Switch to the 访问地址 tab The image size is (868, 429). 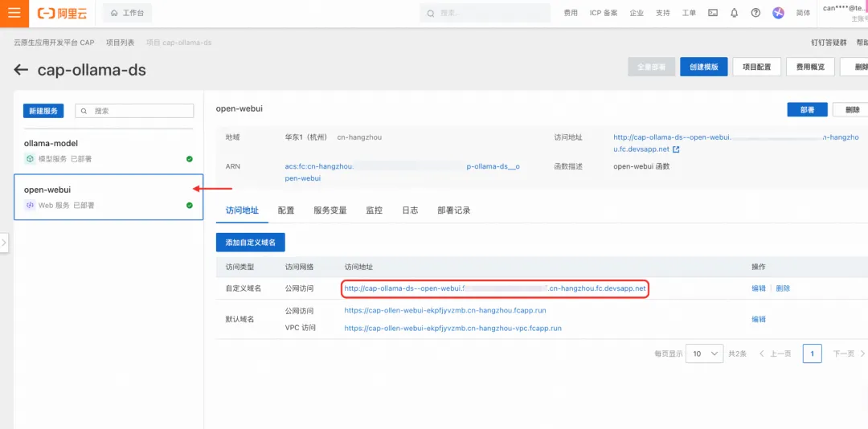tap(242, 210)
